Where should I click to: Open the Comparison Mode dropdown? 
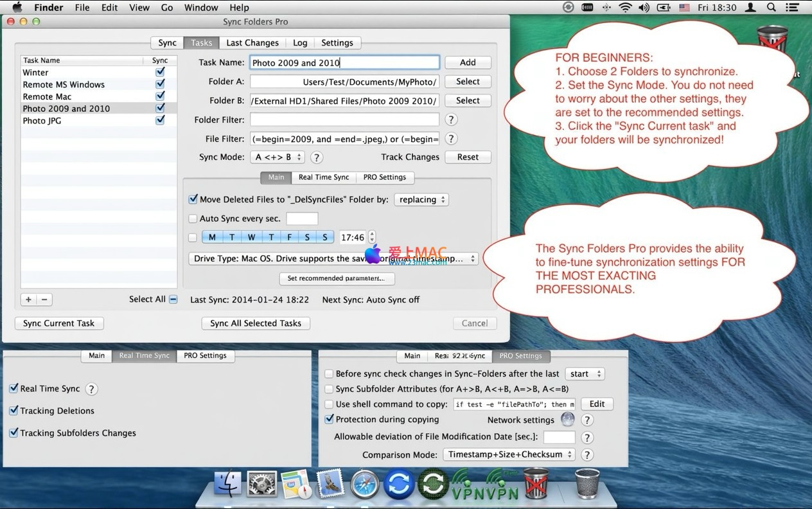509,455
